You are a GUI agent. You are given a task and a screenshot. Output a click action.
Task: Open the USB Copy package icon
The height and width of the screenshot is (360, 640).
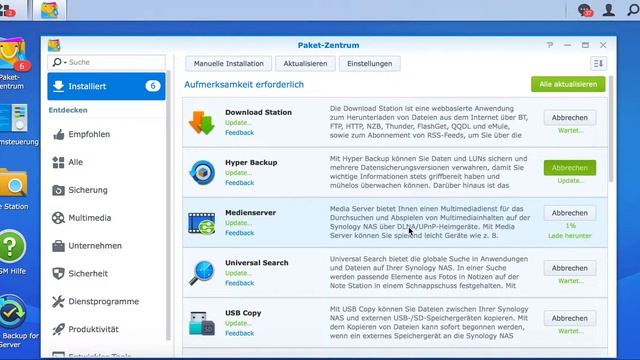point(202,323)
